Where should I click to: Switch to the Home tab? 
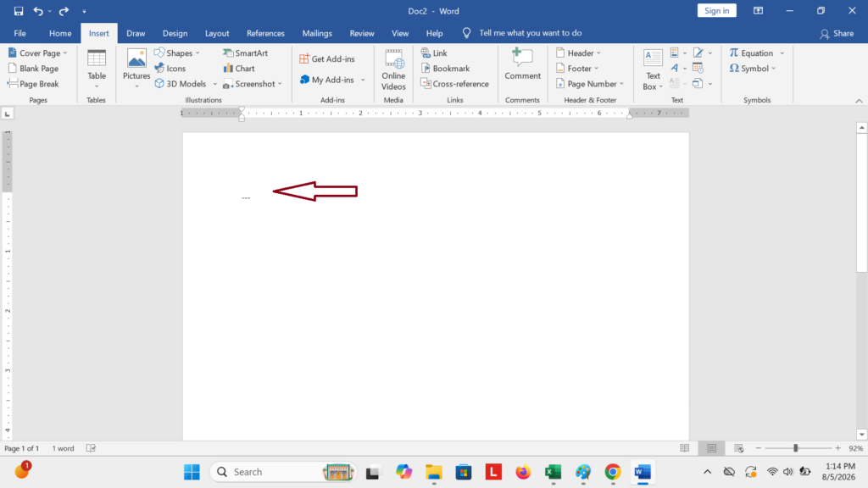(x=60, y=33)
